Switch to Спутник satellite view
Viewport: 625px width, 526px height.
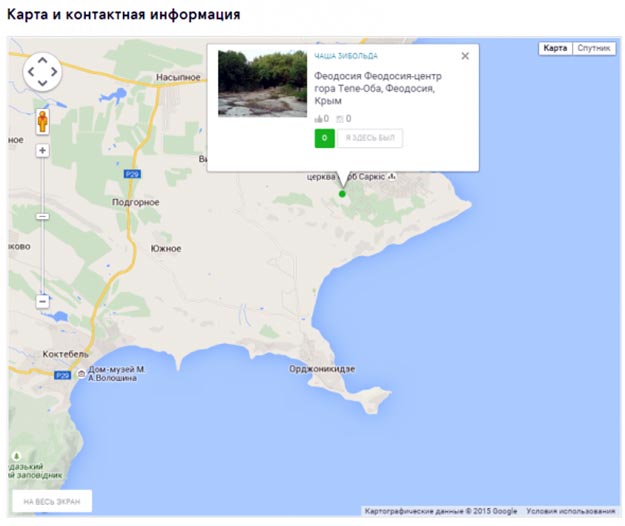coord(594,48)
